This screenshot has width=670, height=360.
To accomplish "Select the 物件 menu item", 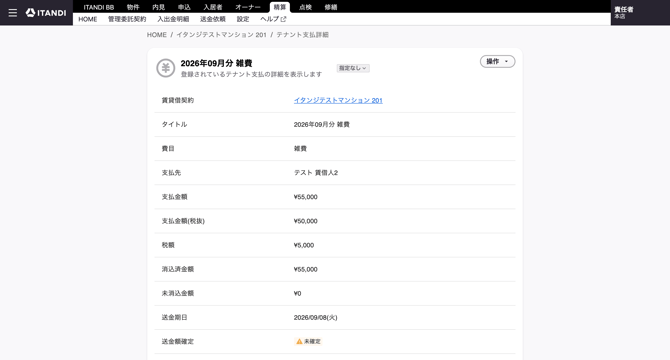I will (133, 7).
